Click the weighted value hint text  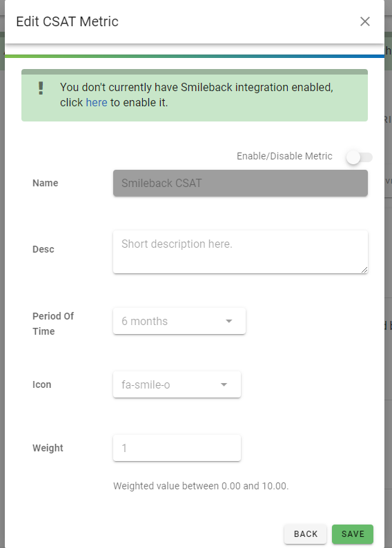click(201, 486)
